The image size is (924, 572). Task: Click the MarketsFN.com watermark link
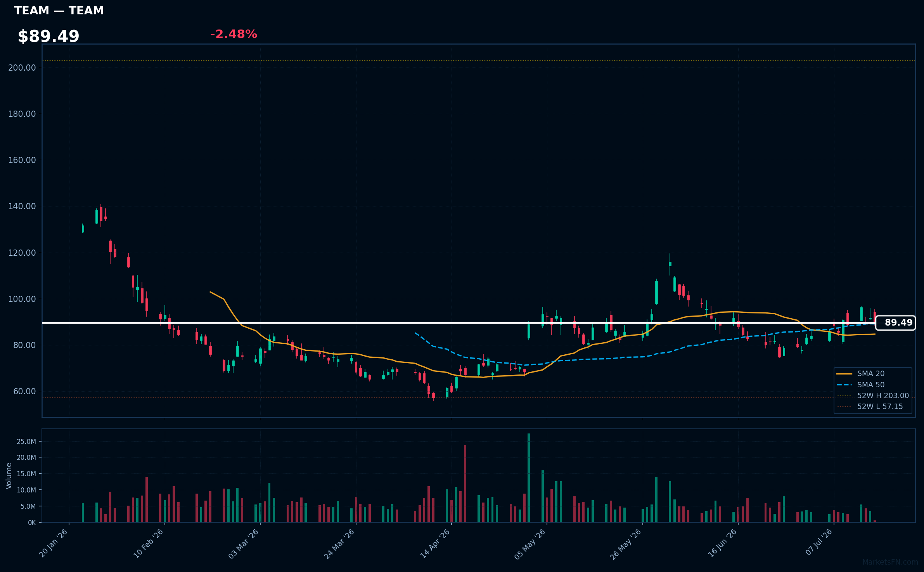click(x=890, y=562)
